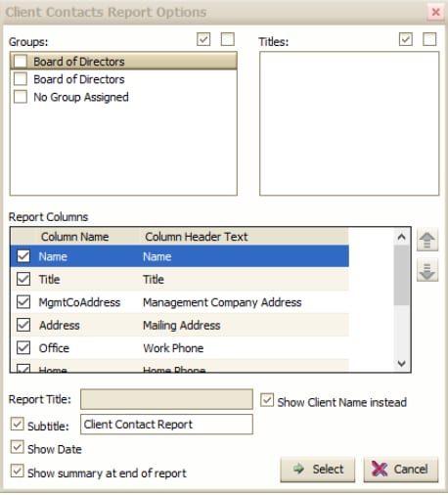
Task: Uncheck the Address column checkbox
Action: (x=23, y=325)
